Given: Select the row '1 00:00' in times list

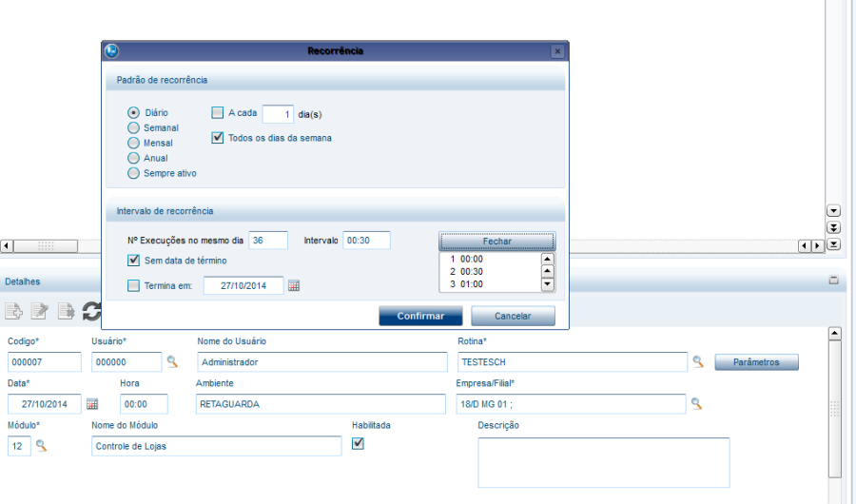Looking at the screenshot, I should pos(490,259).
